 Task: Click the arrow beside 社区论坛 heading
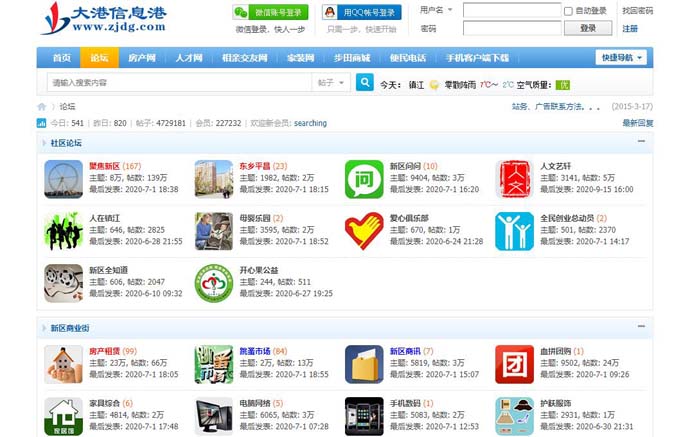tap(44, 143)
